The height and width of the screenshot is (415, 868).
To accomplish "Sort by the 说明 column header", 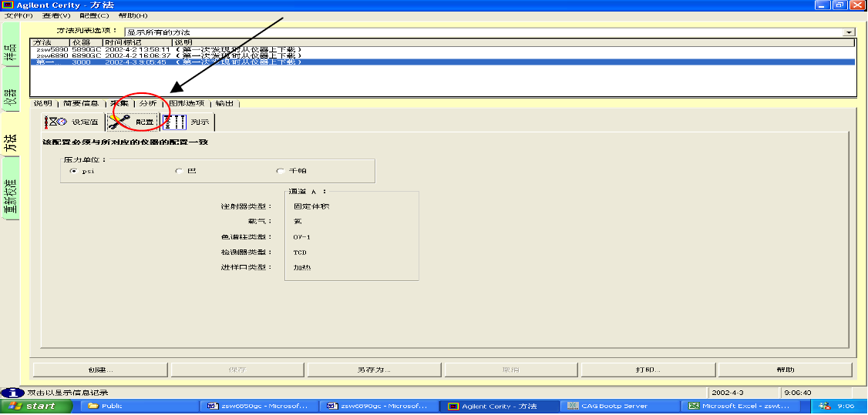I will [x=515, y=42].
